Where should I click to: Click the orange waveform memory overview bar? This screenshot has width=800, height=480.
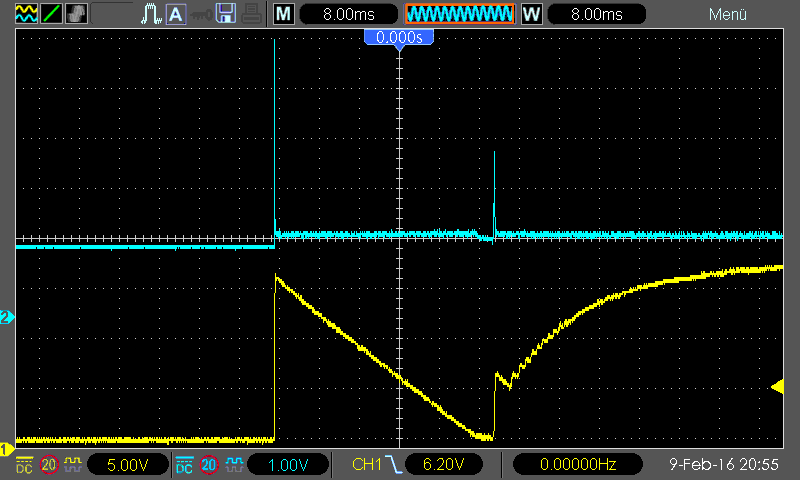(x=460, y=14)
